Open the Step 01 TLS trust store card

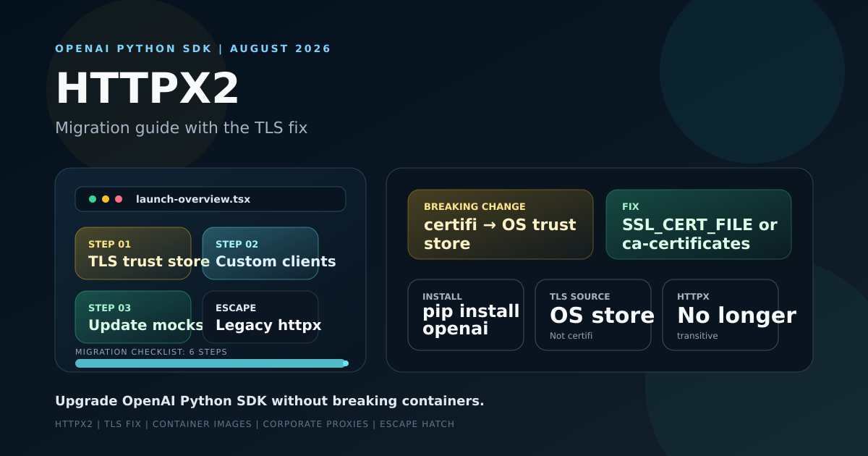click(x=133, y=253)
